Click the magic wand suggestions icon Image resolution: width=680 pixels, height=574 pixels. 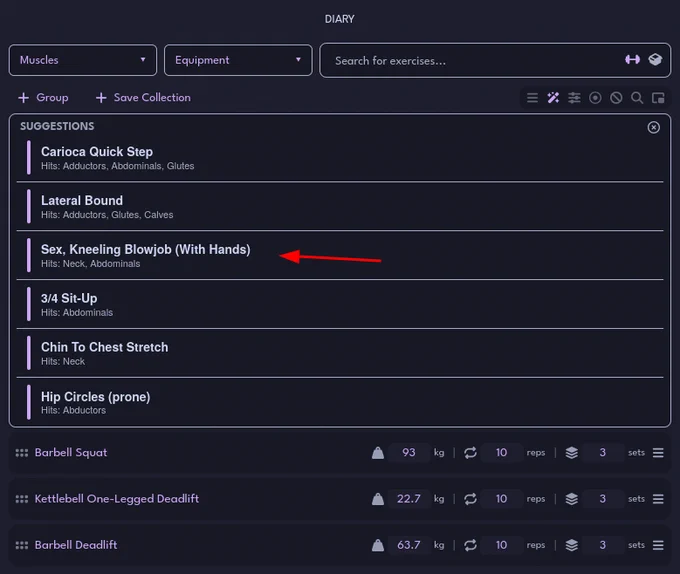[x=553, y=98]
